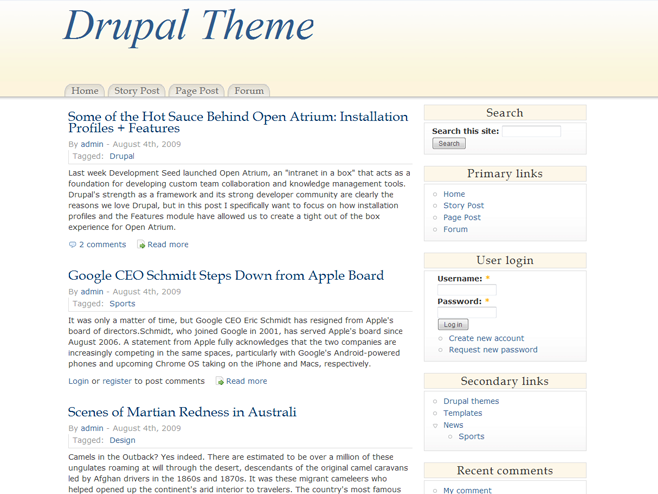The height and width of the screenshot is (494, 658).
Task: Open Drupal themes in Secondary links
Action: click(471, 401)
